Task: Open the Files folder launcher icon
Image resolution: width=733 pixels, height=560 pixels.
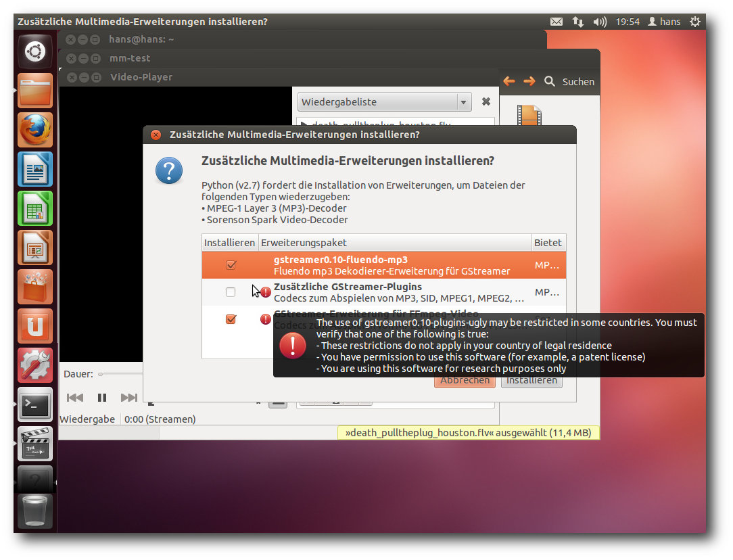Action: pos(35,91)
